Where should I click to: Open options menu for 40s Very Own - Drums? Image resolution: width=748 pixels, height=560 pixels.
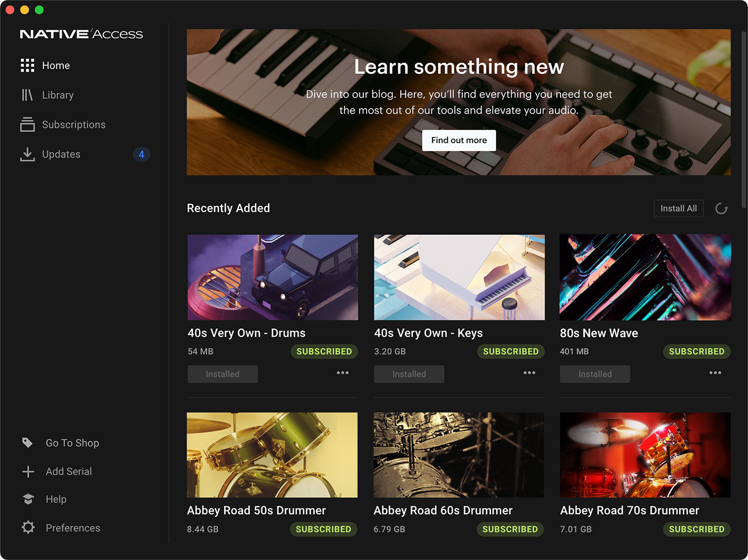(x=343, y=373)
